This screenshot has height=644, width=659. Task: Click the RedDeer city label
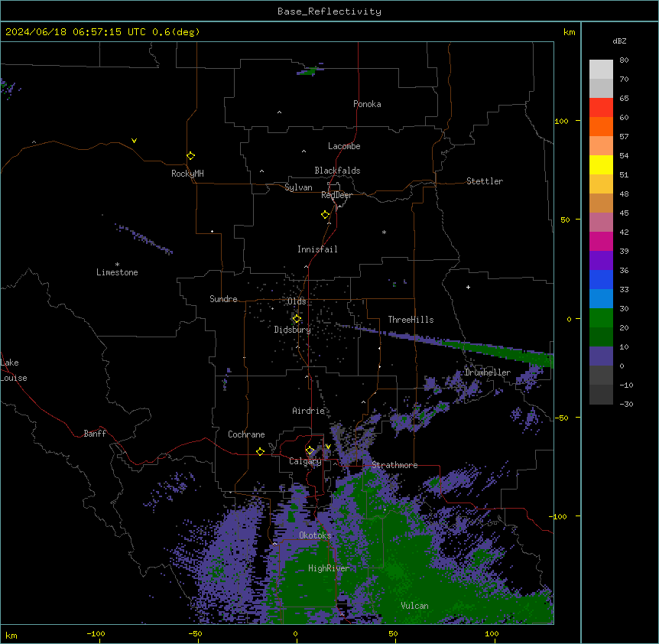336,195
